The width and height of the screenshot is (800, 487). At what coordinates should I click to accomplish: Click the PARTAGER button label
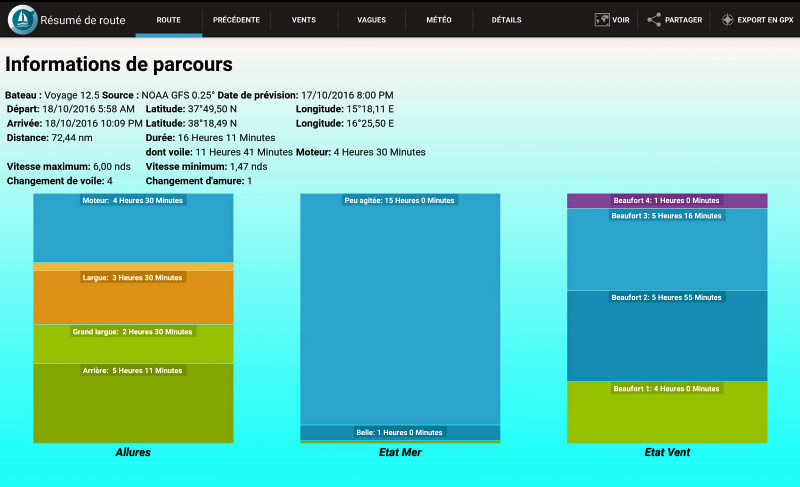[x=683, y=20]
